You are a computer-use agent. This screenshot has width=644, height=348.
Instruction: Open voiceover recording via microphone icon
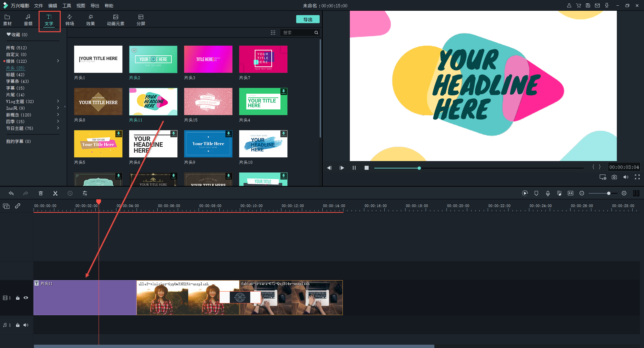pos(548,193)
